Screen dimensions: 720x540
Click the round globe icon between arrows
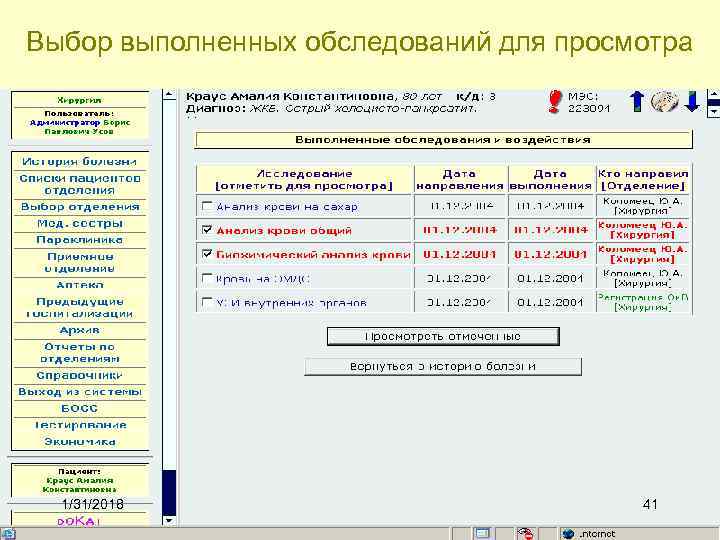(x=664, y=101)
